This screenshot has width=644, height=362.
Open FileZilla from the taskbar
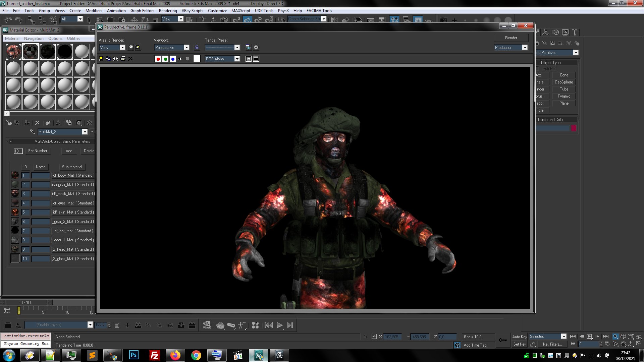click(154, 355)
